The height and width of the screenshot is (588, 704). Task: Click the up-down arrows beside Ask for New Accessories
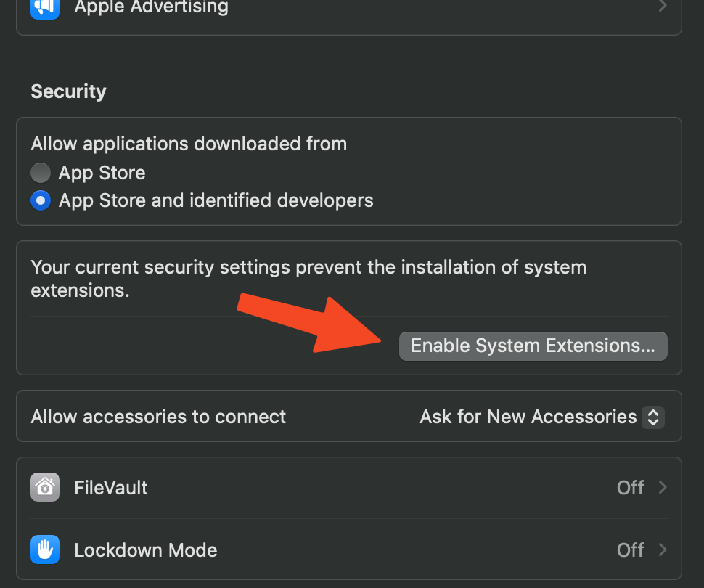(x=653, y=417)
